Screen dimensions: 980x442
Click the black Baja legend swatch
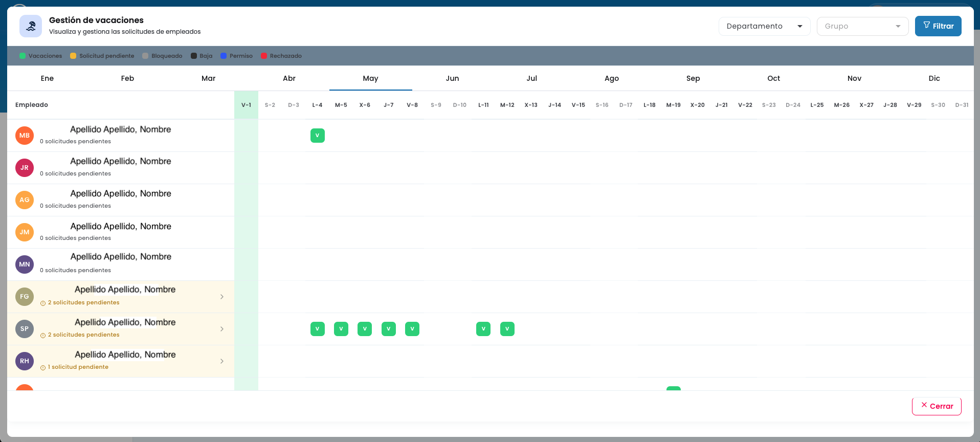coord(194,56)
